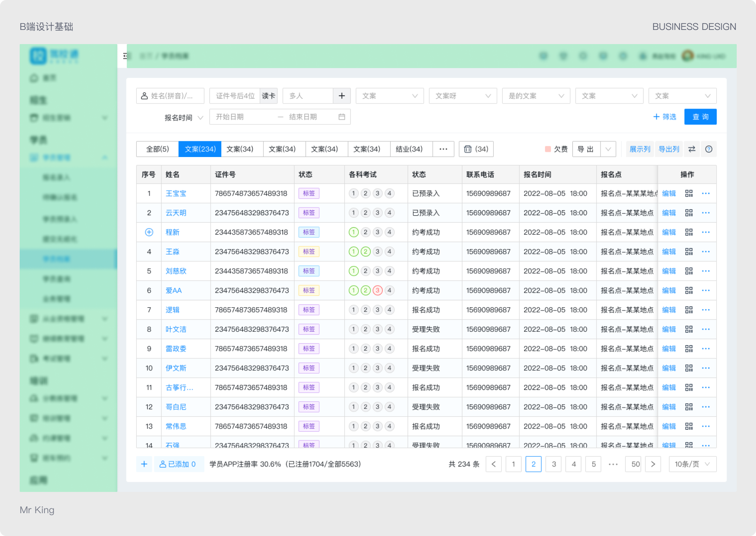This screenshot has width=756, height=536.
Task: Click the blue 查询 button
Action: (700, 117)
